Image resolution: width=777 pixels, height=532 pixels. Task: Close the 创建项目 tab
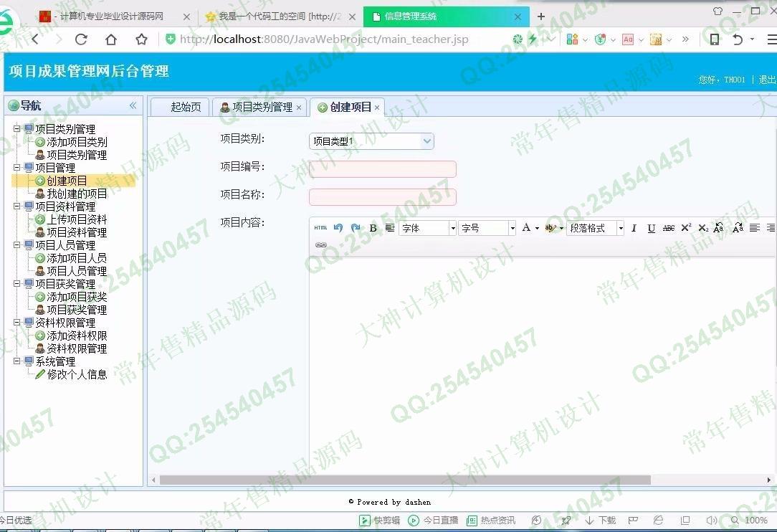(x=377, y=108)
